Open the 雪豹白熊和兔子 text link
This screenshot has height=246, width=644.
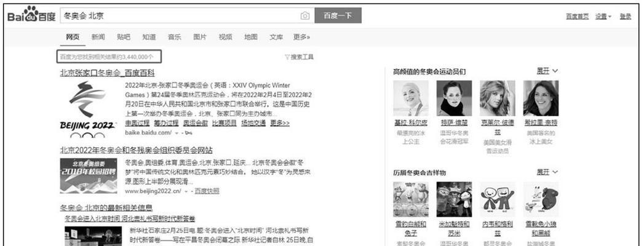click(411, 229)
